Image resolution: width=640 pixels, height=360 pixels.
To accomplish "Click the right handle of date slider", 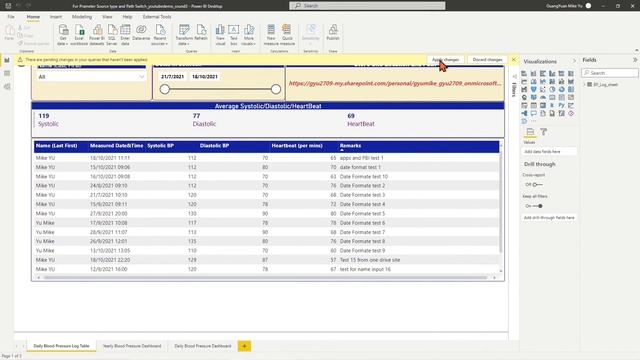I will pos(276,89).
